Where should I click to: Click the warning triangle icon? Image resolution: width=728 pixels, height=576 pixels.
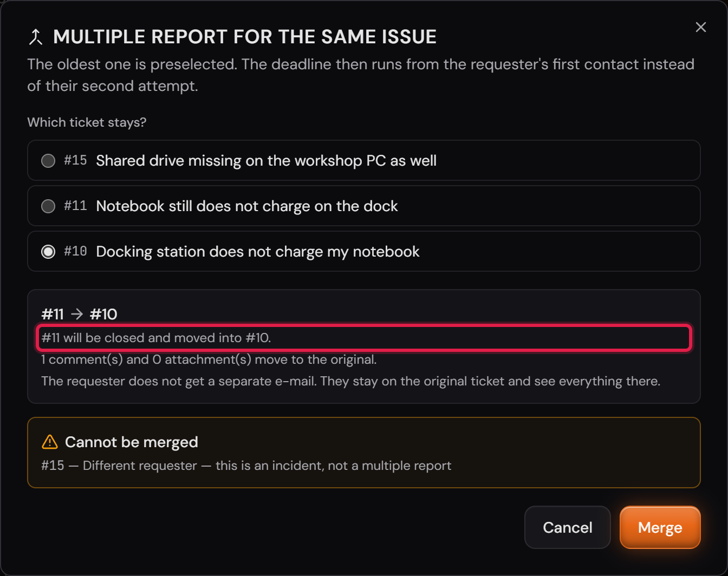(x=50, y=442)
